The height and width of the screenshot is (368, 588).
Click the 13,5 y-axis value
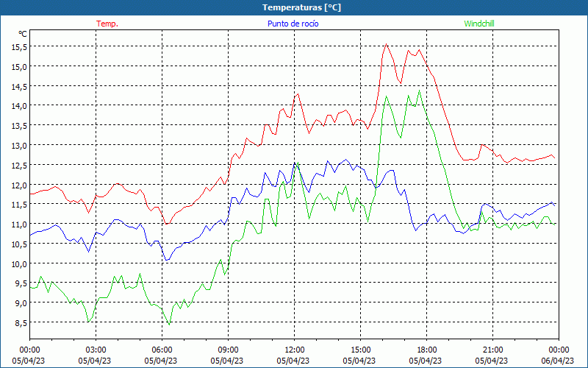coord(20,125)
